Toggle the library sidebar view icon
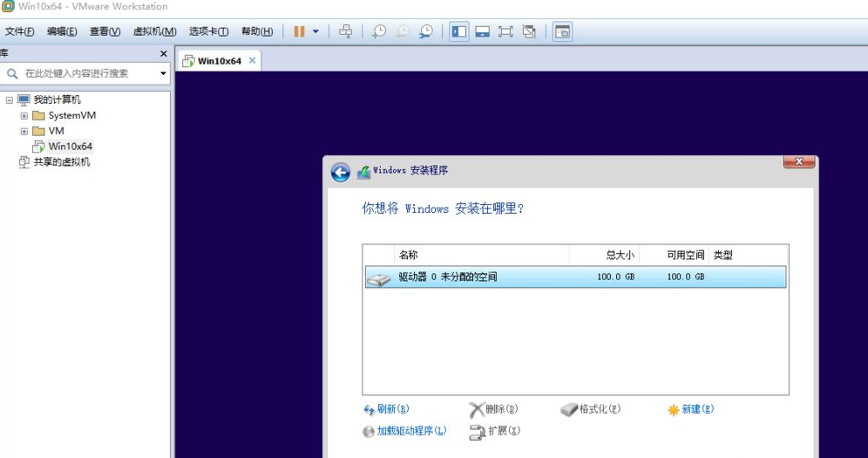 coord(459,31)
